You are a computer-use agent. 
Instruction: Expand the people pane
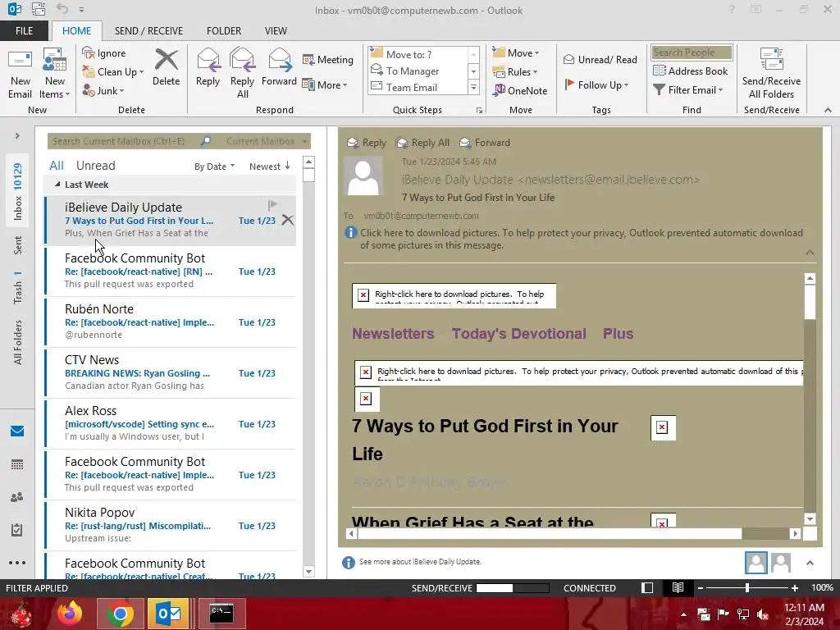coord(810,563)
